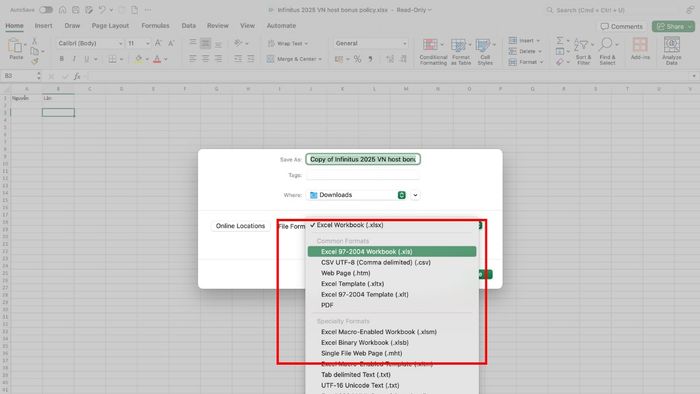The width and height of the screenshot is (700, 394).
Task: Click the Home icon in title bar
Action: pos(62,10)
